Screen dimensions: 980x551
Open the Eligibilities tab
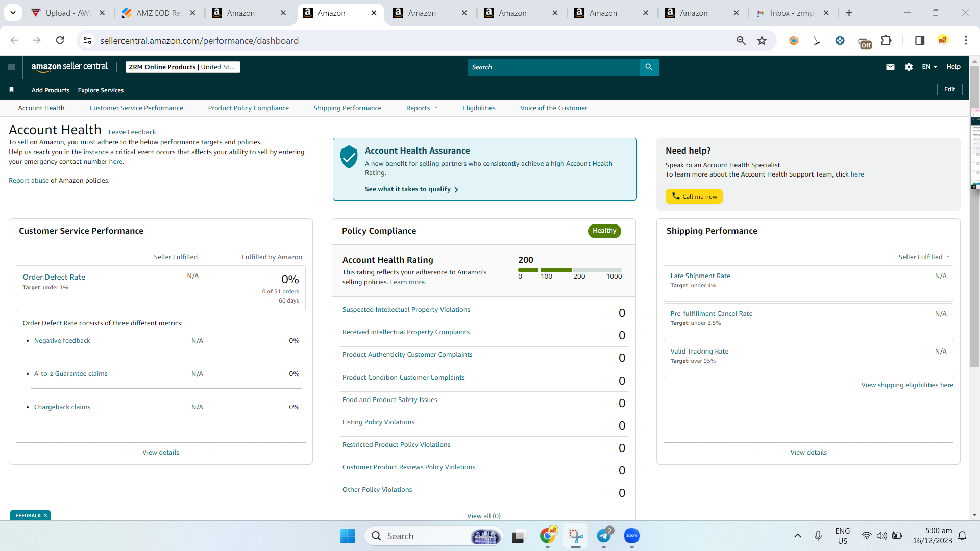pyautogui.click(x=479, y=108)
